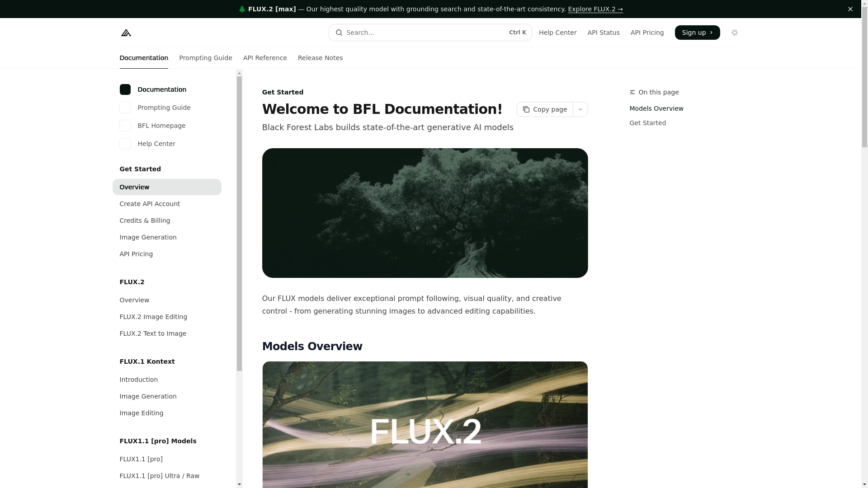Click the Prompting Guide sidebar icon

(x=125, y=108)
